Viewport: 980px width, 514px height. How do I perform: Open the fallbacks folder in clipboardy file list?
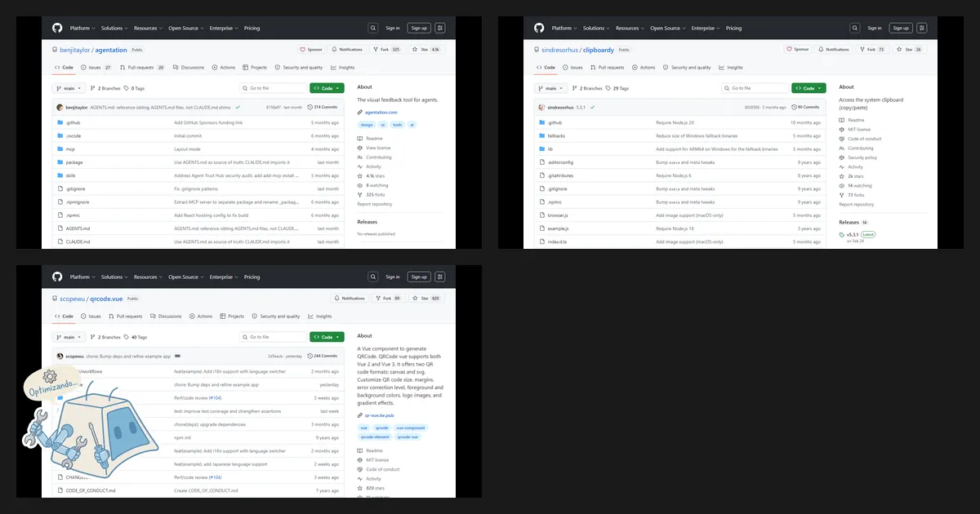click(x=556, y=135)
